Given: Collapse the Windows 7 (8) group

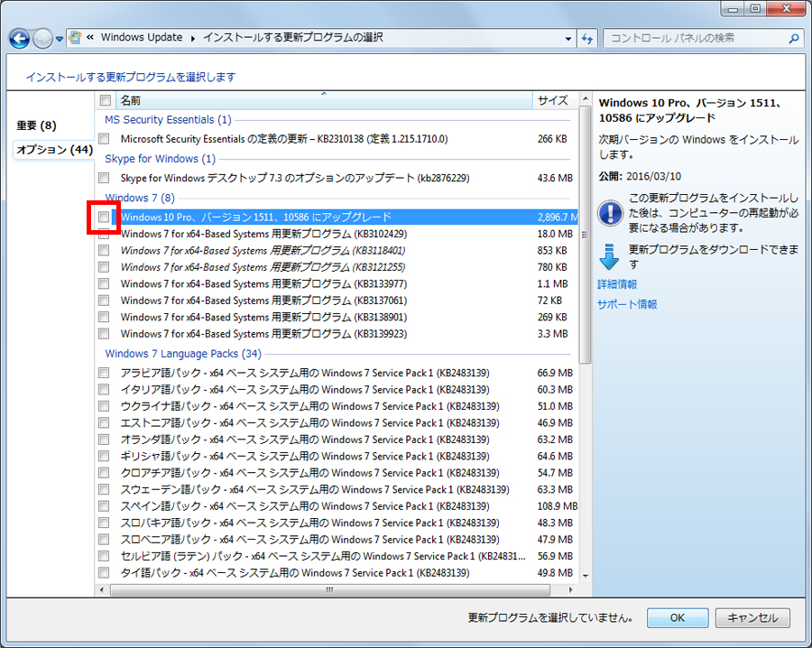Looking at the screenshot, I should (x=140, y=198).
